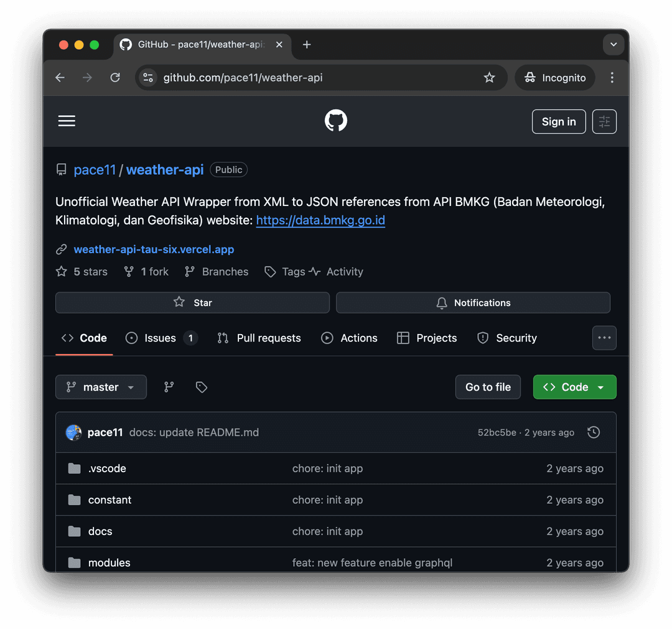The width and height of the screenshot is (672, 629).
Task: View the 5 stars stargazers link
Action: tap(82, 272)
